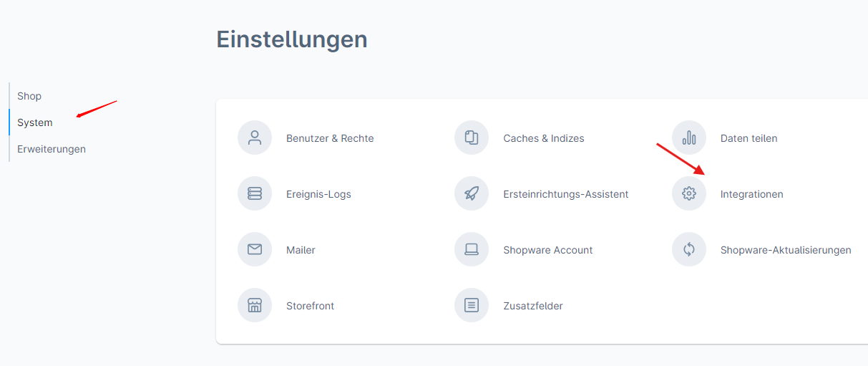This screenshot has width=868, height=366.
Task: Click the Ersteinrichtungs-Assistent rocket icon
Action: coord(472,194)
